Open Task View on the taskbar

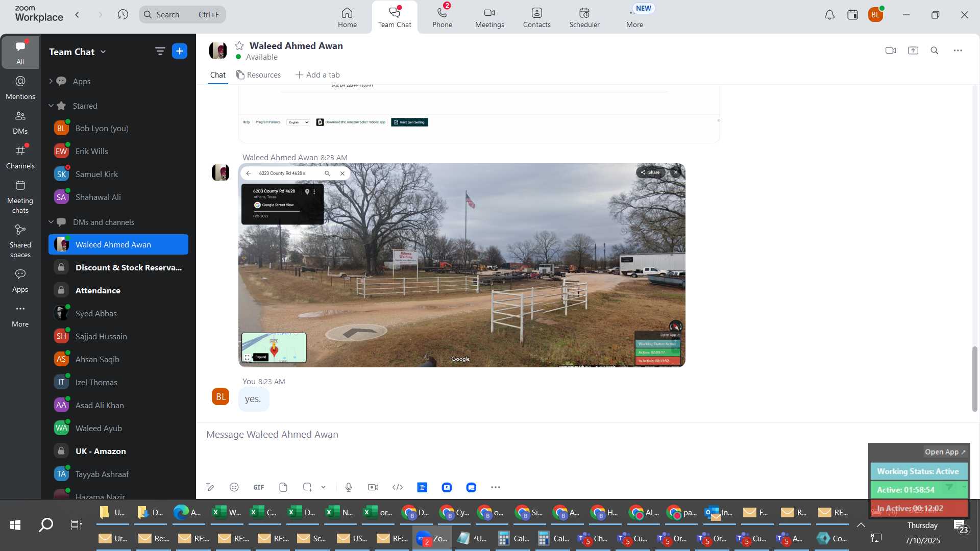click(x=76, y=525)
